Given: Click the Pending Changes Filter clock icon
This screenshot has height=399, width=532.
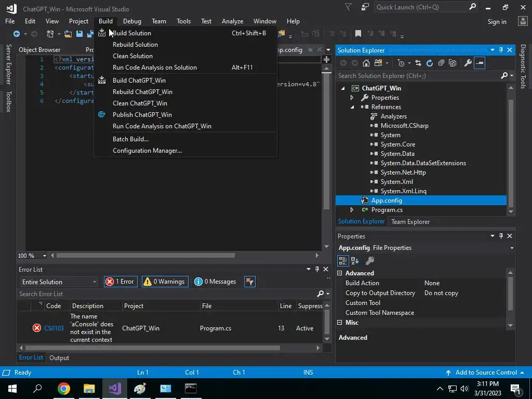Looking at the screenshot, I should (401, 63).
